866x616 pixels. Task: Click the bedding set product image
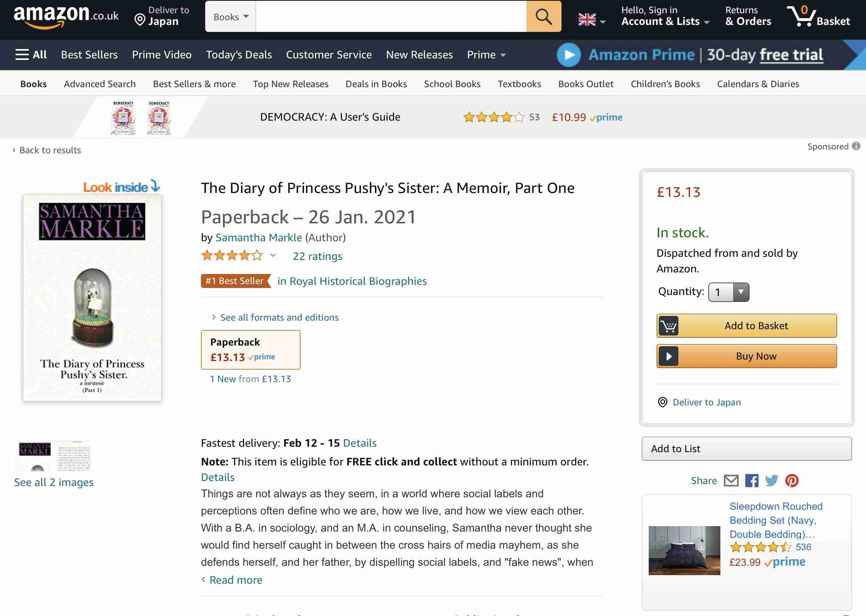(x=684, y=550)
